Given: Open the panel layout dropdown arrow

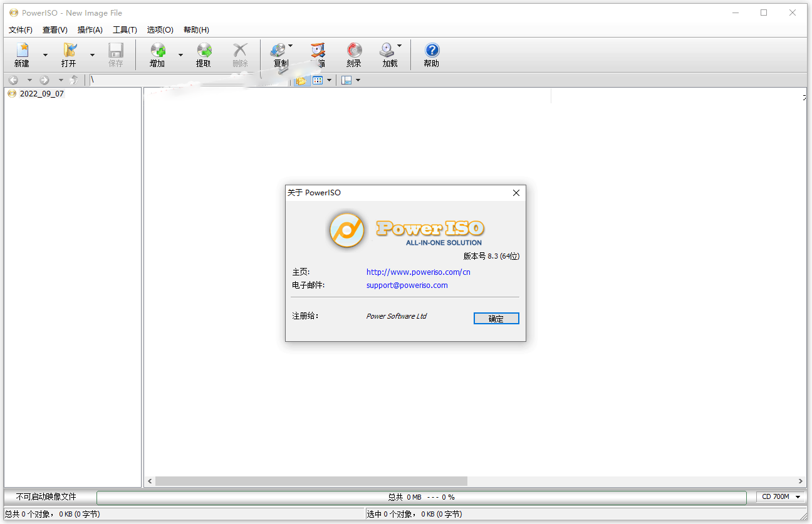Looking at the screenshot, I should [358, 80].
